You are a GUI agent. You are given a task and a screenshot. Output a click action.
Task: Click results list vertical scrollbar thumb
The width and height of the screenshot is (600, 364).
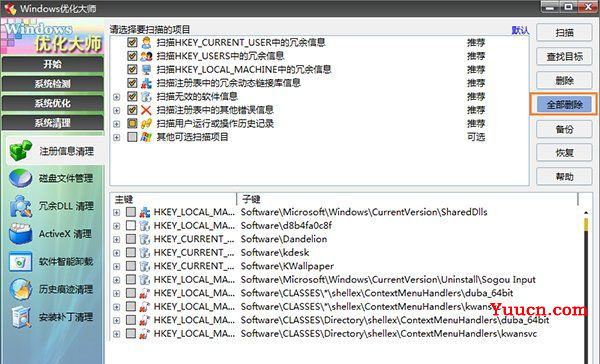[586, 225]
